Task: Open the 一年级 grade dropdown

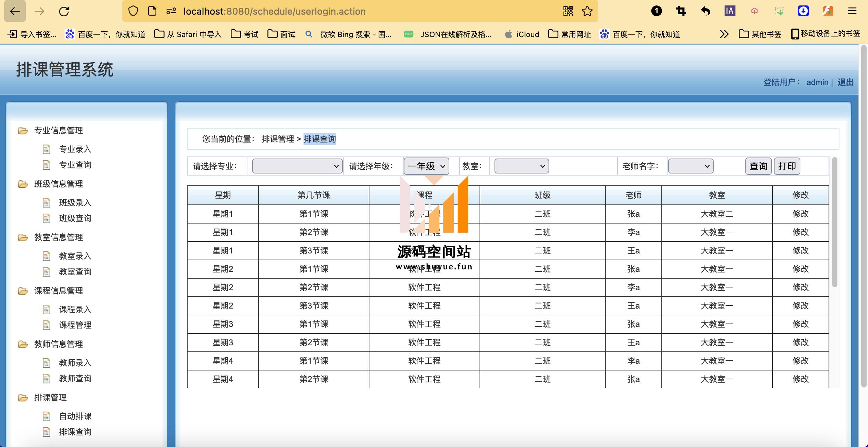Action: (x=426, y=166)
